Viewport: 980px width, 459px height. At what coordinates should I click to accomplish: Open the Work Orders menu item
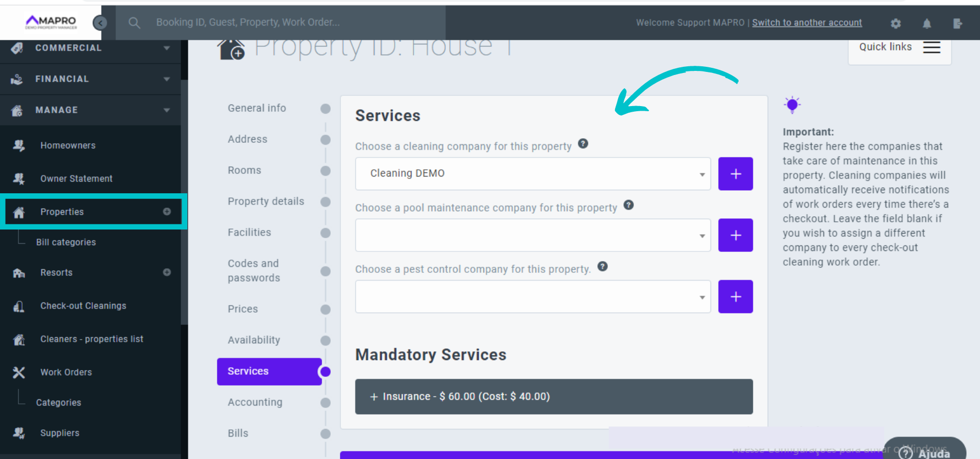tap(66, 372)
